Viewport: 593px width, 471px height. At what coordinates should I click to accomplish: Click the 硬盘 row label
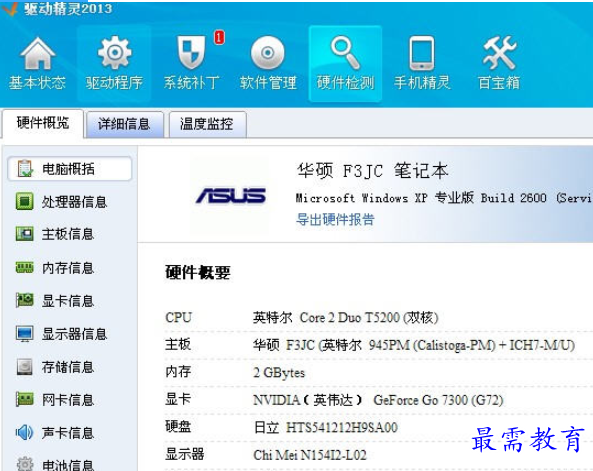[x=178, y=427]
